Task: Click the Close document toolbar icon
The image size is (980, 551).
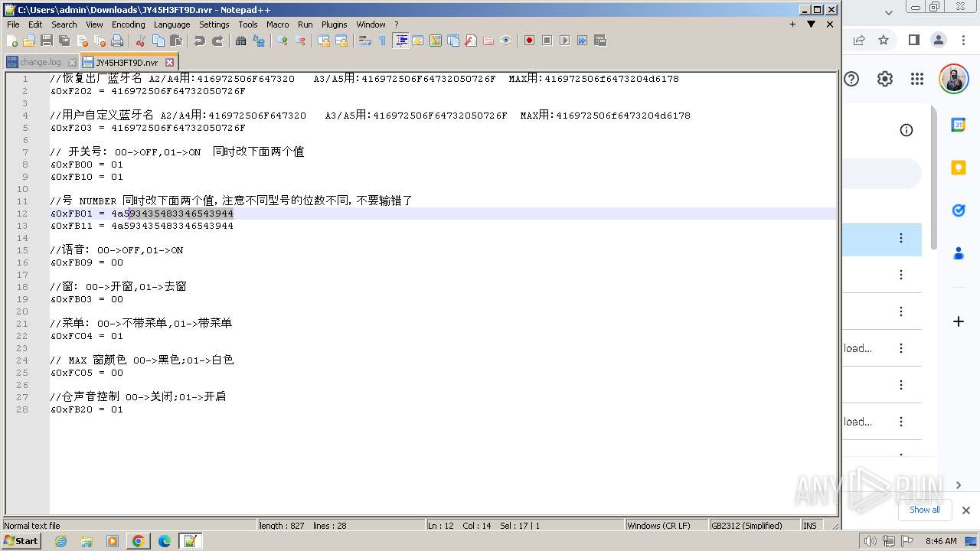Action: tap(82, 41)
